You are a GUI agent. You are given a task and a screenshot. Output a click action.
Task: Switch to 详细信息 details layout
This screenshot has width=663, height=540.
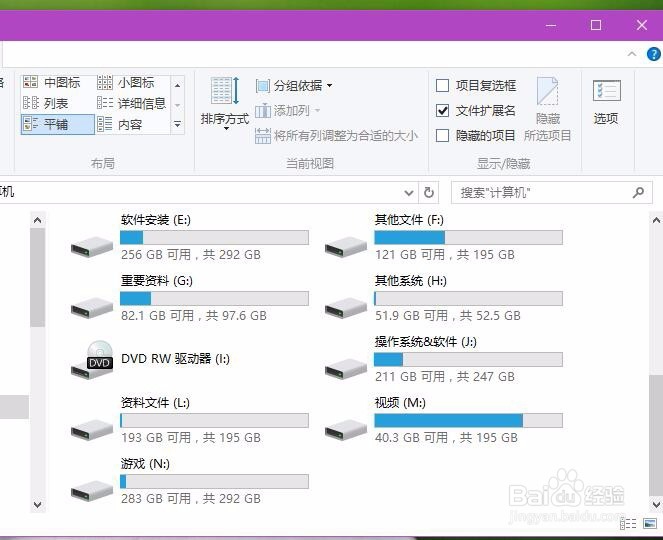pos(132,103)
